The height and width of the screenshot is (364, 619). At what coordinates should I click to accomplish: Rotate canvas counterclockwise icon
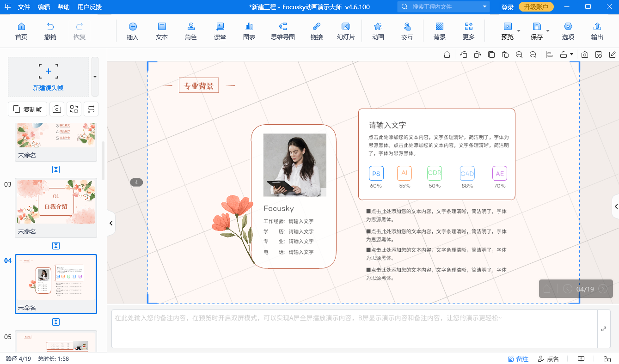tap(464, 55)
